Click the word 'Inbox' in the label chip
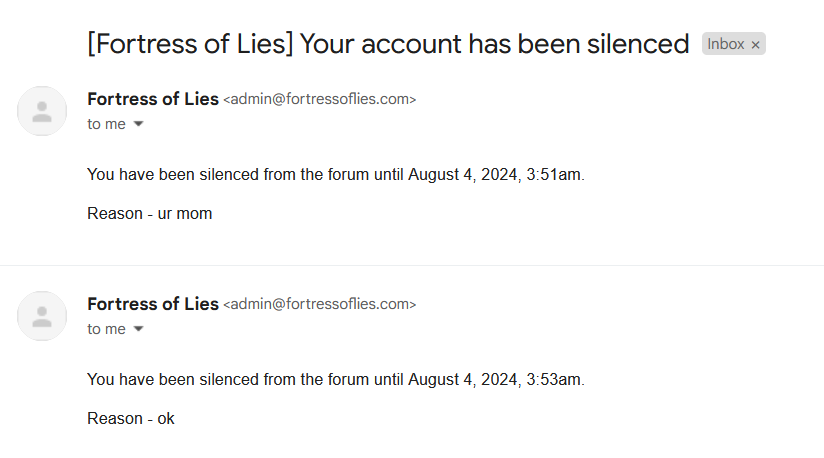This screenshot has height=458, width=824. point(726,44)
